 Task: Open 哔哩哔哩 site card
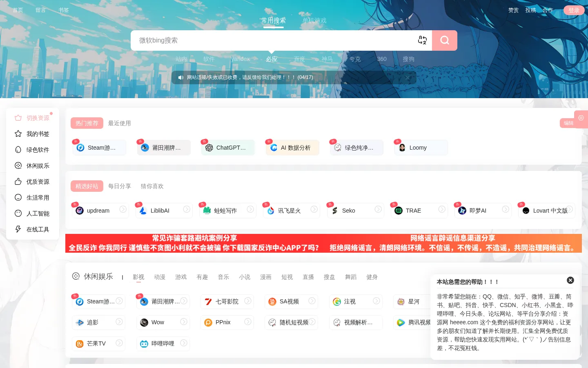(163, 343)
